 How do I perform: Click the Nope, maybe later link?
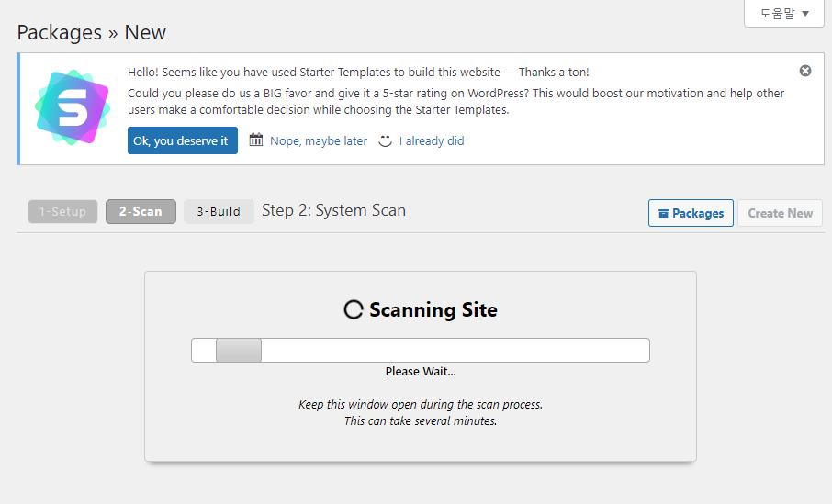tap(319, 141)
